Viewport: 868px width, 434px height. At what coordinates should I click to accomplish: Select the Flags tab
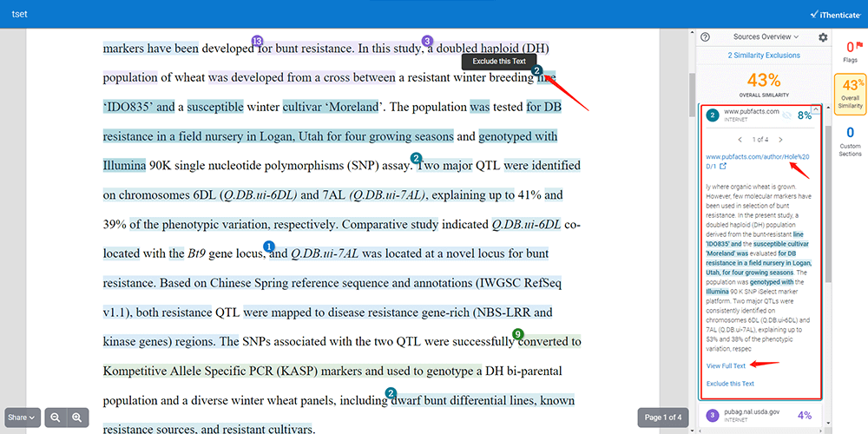(x=851, y=49)
